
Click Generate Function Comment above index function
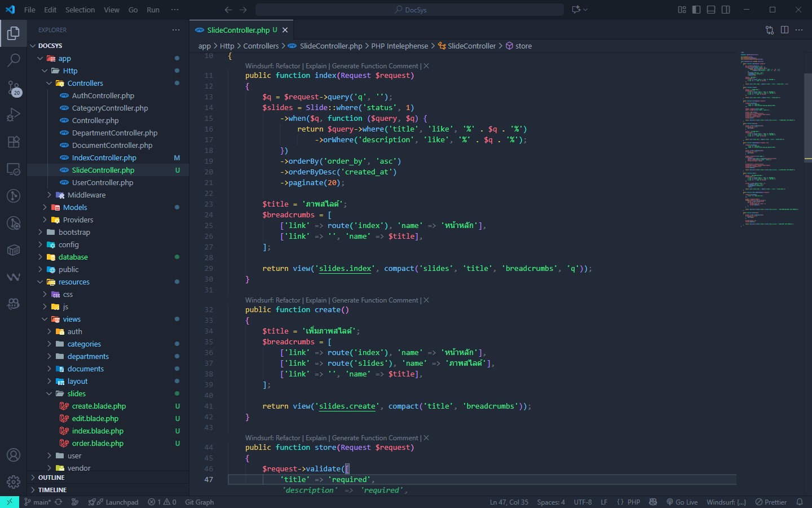click(375, 66)
